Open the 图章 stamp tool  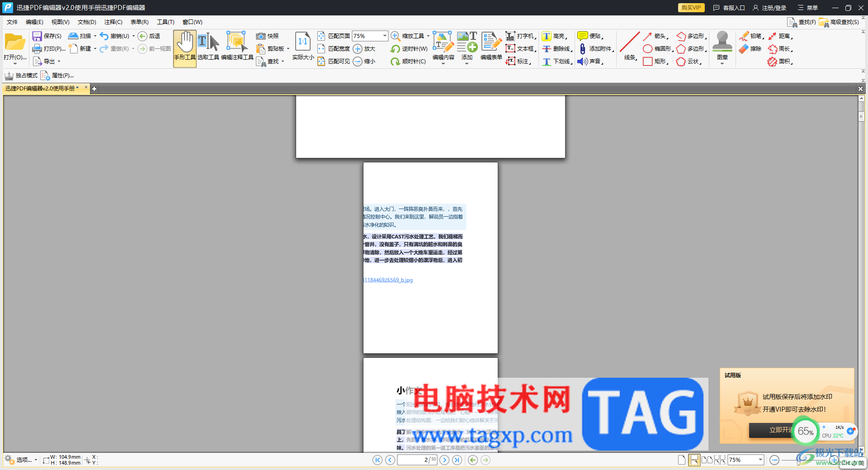[722, 47]
